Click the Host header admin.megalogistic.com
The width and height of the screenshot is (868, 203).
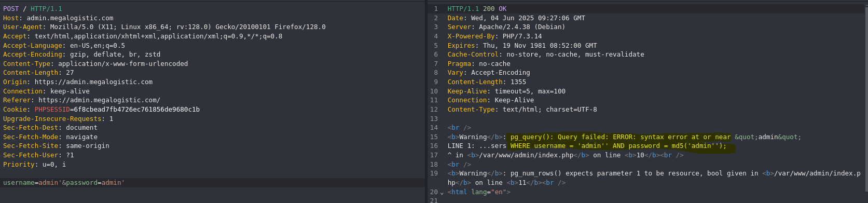(58, 18)
